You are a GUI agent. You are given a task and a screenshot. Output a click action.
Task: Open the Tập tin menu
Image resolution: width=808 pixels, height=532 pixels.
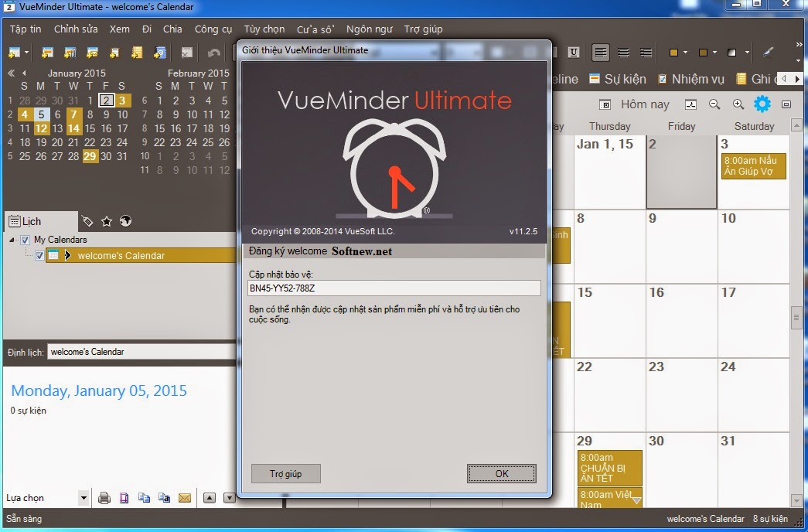(x=26, y=29)
